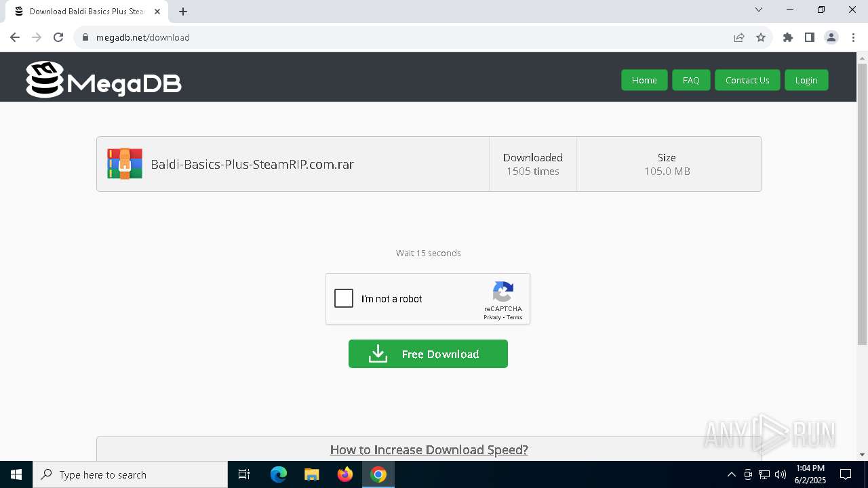The image size is (868, 488).
Task: Open File Explorer from taskbar
Action: [312, 474]
